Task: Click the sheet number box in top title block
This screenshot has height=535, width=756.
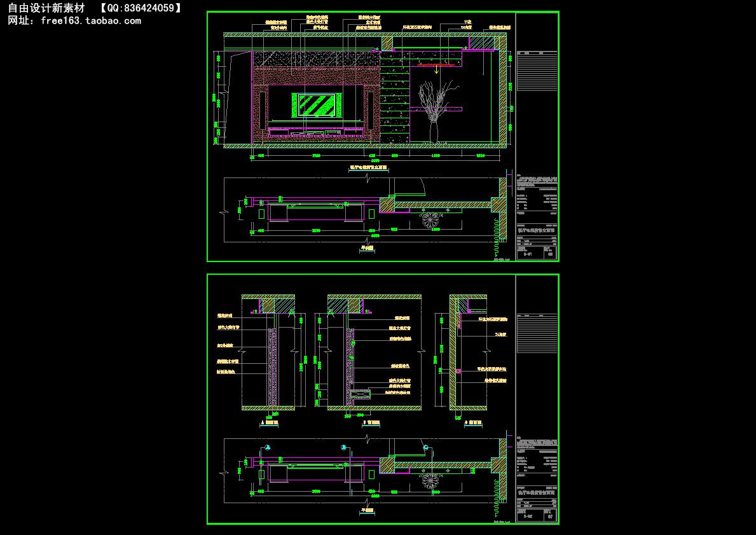Action: tap(537, 253)
